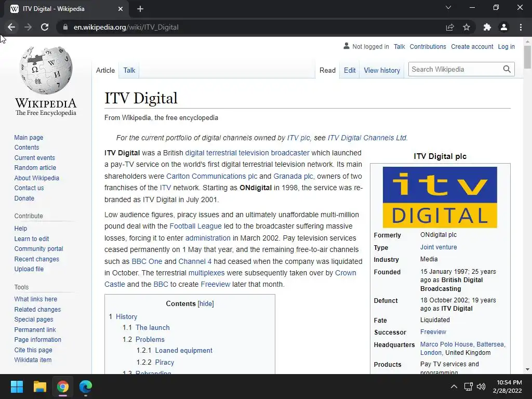Click the padlock site info icon
Screen dimensions: 532x399
pyautogui.click(x=65, y=27)
